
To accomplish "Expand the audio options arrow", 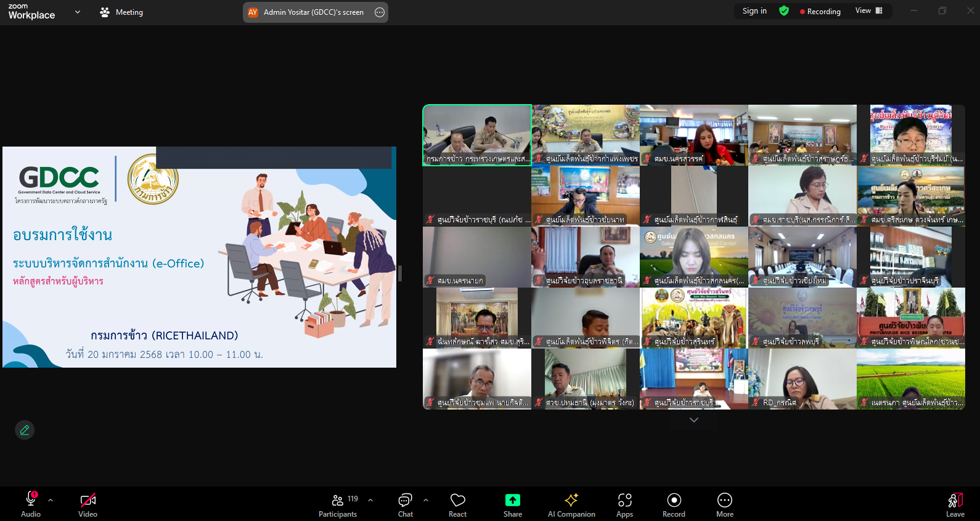I will click(51, 500).
